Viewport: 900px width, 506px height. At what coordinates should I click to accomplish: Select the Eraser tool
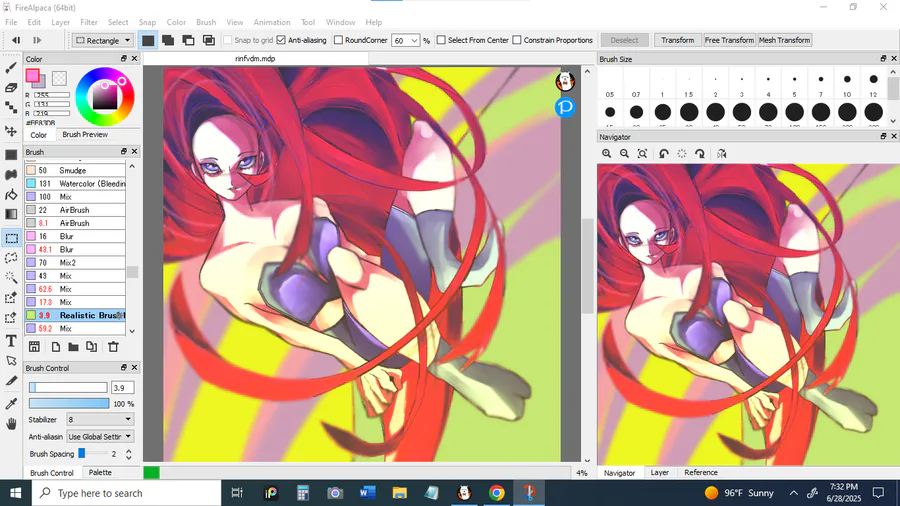(x=11, y=88)
